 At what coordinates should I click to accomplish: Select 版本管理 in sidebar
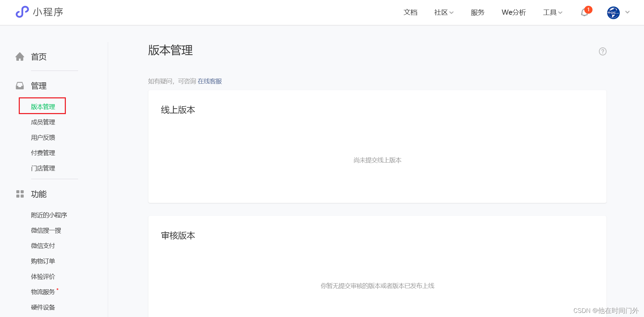[x=43, y=107]
